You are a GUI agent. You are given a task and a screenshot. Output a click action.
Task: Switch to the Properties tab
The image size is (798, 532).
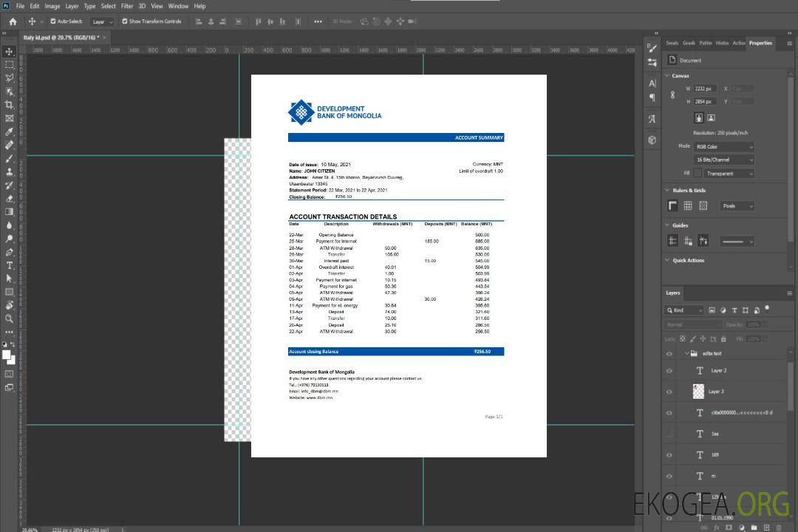(760, 43)
